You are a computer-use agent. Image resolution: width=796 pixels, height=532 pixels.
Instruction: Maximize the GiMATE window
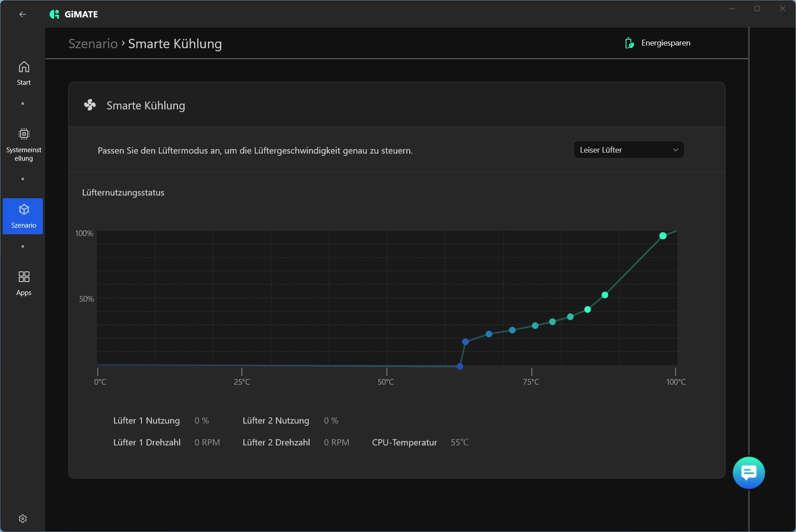(x=757, y=9)
